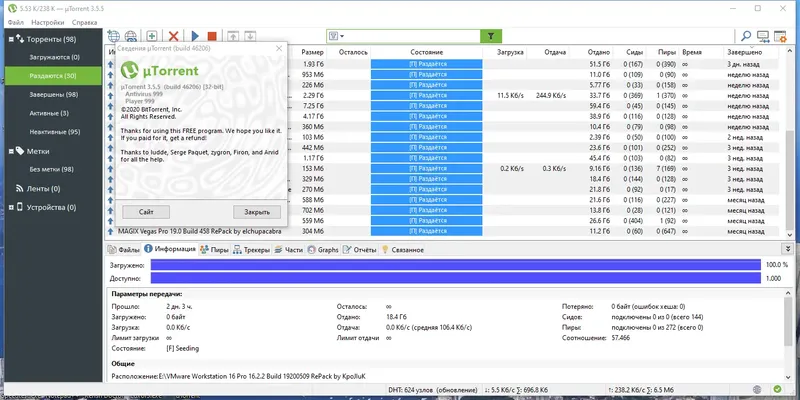800x400 pixels.
Task: Click the Доступно availability bar
Action: [456, 279]
